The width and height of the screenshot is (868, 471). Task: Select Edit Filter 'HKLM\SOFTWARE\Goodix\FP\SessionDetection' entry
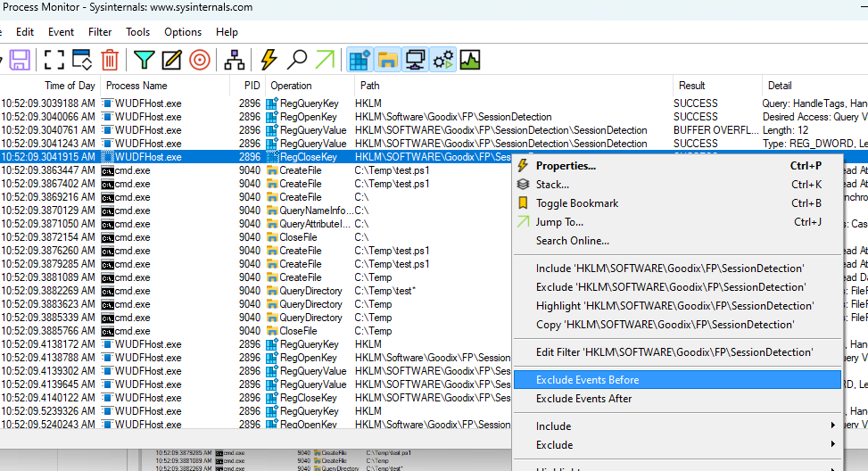pos(678,352)
